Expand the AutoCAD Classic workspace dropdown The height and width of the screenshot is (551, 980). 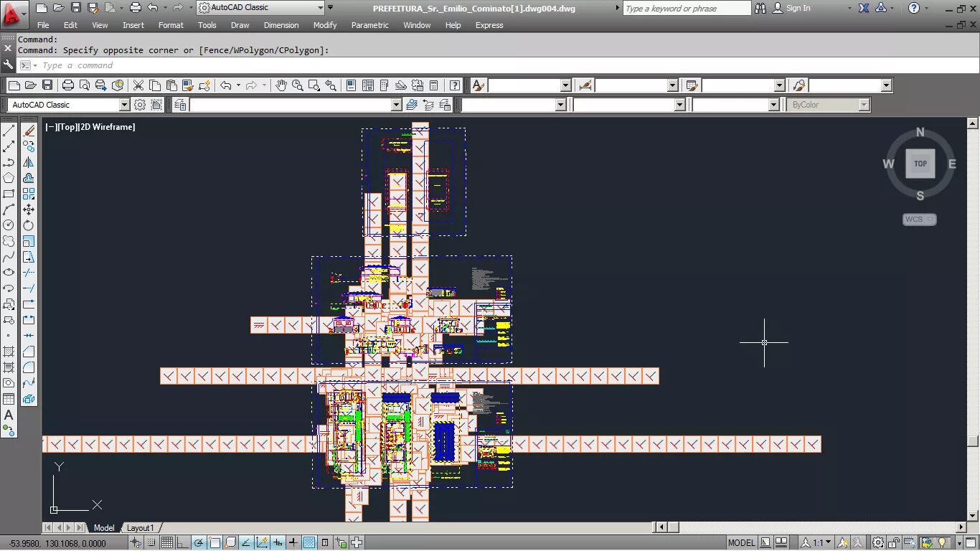pyautogui.click(x=124, y=105)
